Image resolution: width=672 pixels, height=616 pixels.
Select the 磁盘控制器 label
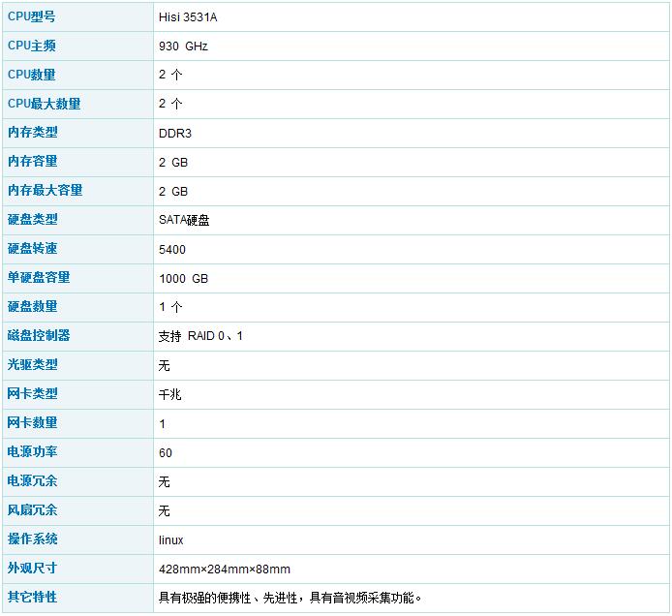click(39, 336)
